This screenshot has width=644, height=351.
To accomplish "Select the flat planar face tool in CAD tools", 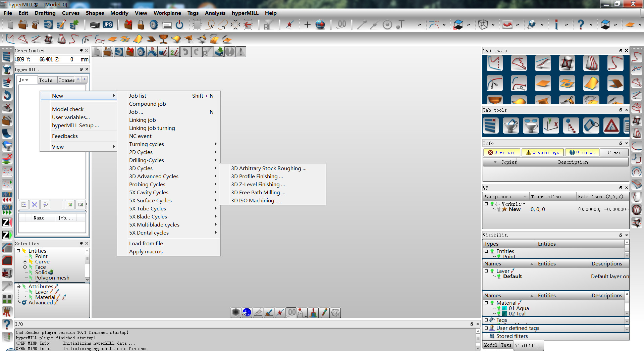I will 543,83.
